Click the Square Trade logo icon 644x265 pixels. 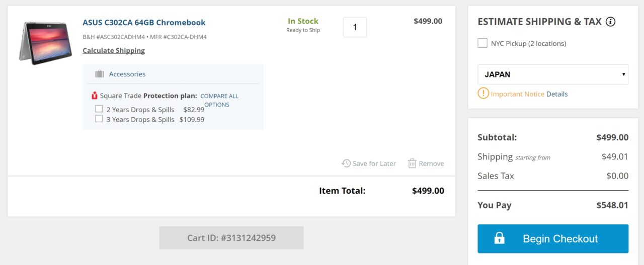point(94,96)
